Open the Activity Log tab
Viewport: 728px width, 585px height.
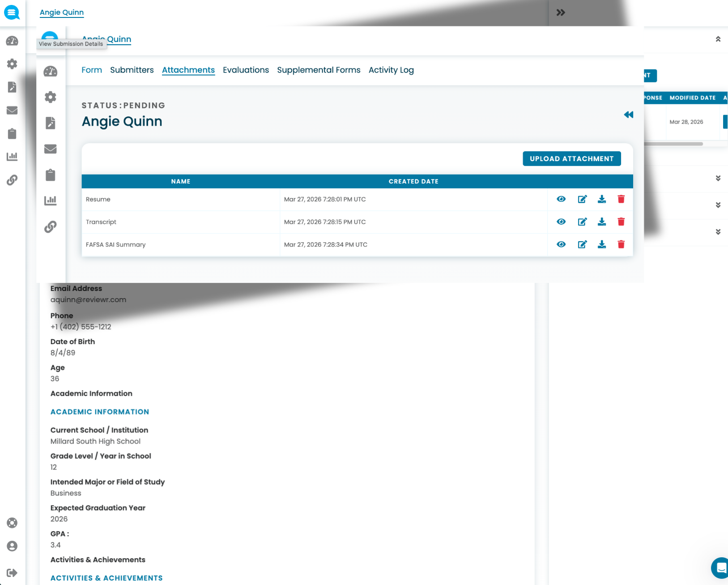391,70
